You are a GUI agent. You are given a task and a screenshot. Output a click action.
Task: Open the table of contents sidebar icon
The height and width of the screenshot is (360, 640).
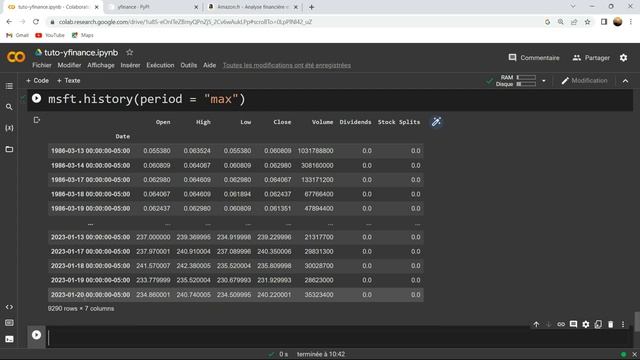click(9, 86)
